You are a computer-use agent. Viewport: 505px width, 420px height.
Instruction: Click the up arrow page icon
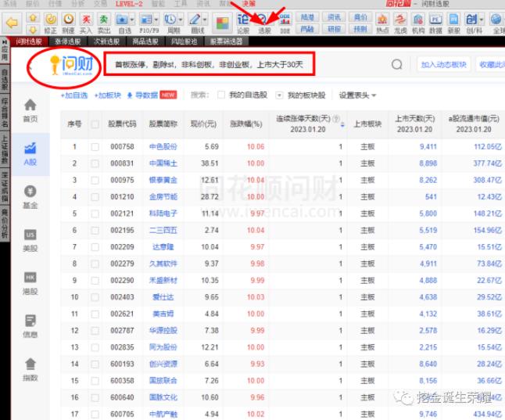[x=33, y=17]
